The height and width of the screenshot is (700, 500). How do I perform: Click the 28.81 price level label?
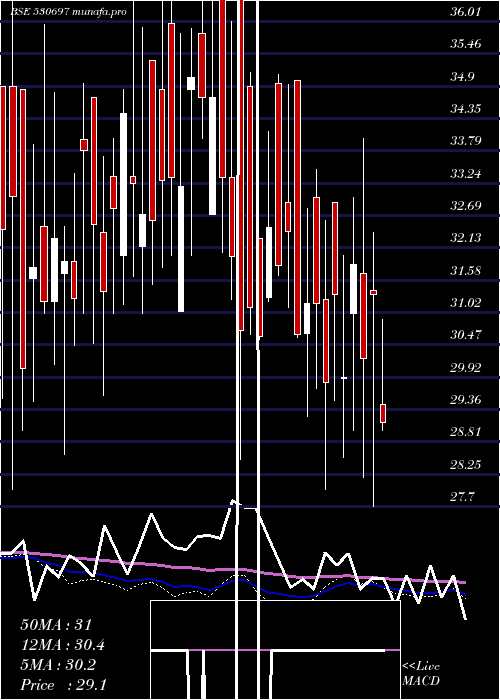[x=466, y=432]
